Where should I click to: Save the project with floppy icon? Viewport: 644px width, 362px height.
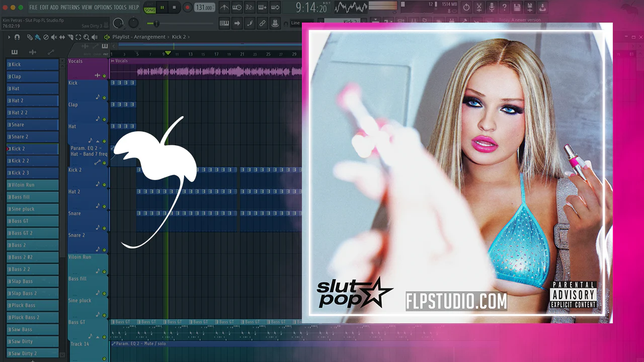[x=517, y=8]
